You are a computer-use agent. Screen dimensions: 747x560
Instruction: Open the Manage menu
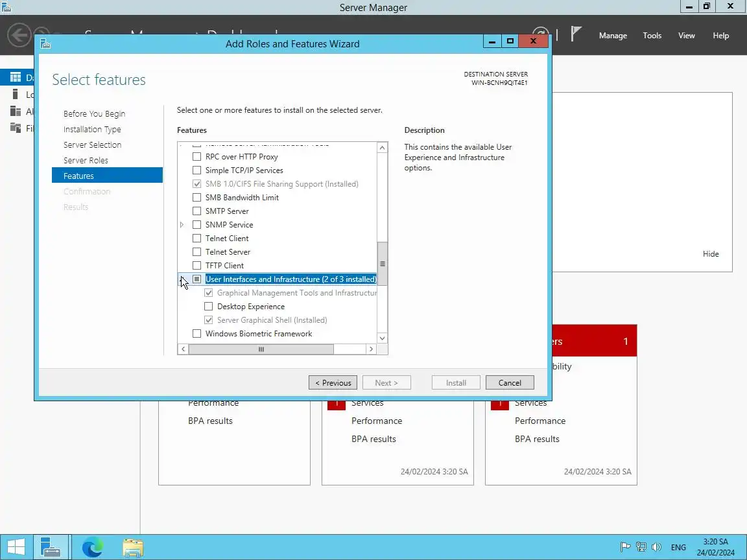click(613, 36)
